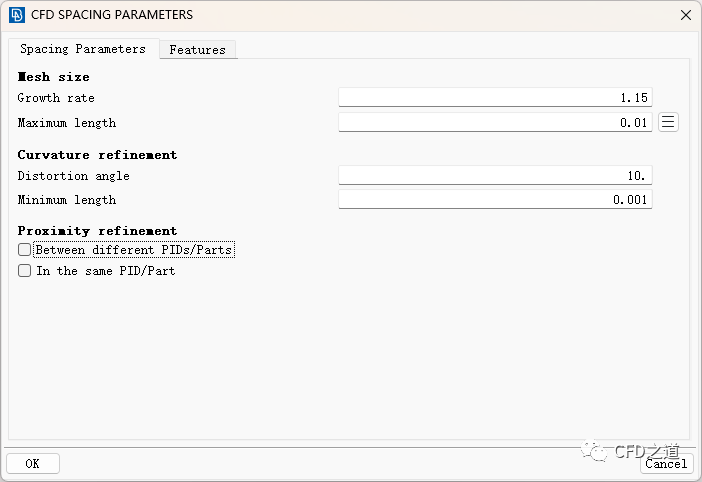
Task: Open the options menu beside Maximum length
Action: click(x=669, y=122)
